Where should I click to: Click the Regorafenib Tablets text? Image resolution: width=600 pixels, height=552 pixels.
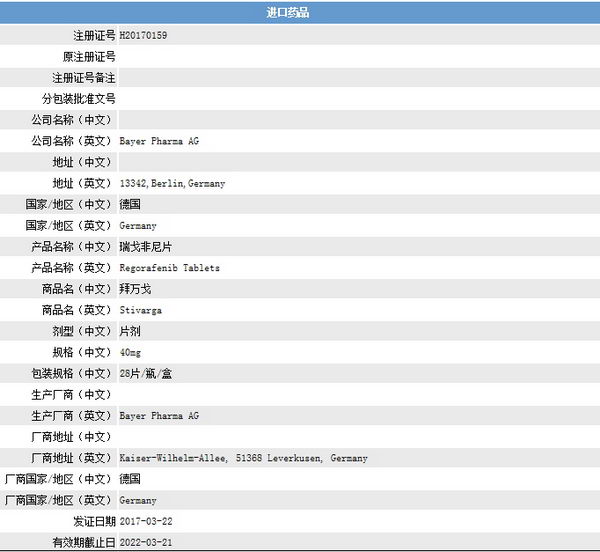click(169, 268)
